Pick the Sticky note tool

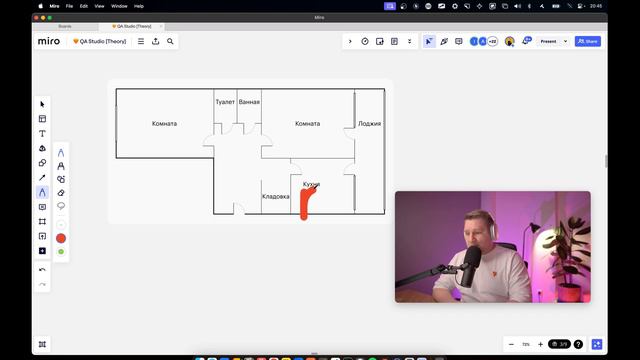(x=42, y=148)
